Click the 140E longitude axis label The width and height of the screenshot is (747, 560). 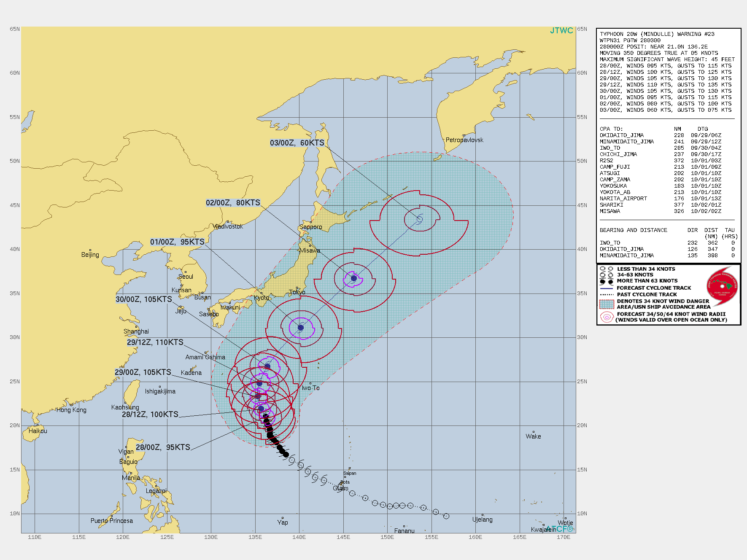pos(299,537)
